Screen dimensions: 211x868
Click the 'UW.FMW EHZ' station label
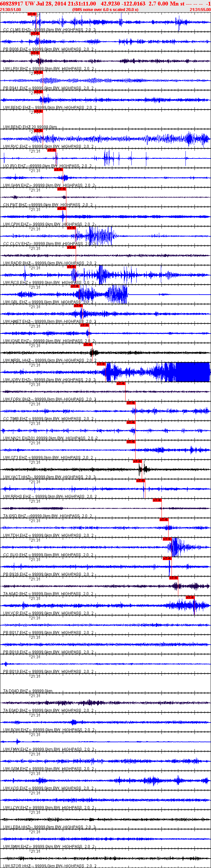(16, 749)
